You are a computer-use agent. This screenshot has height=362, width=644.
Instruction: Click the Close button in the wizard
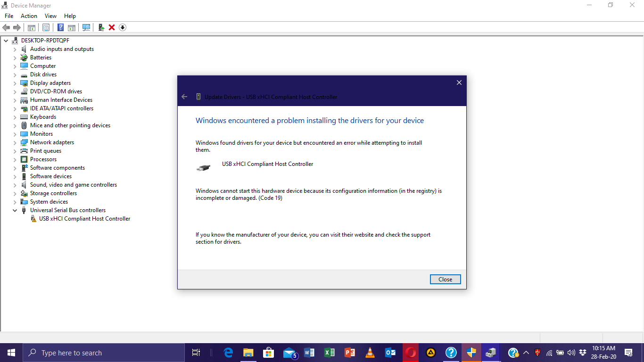pyautogui.click(x=445, y=279)
